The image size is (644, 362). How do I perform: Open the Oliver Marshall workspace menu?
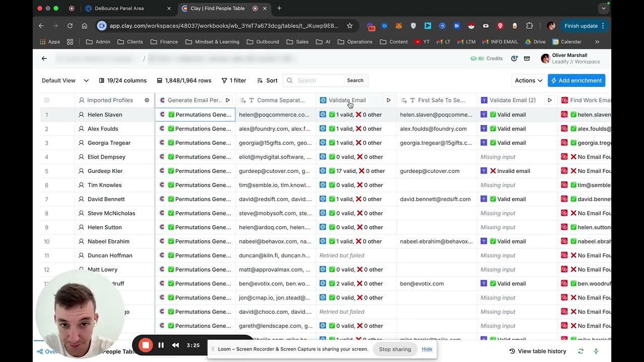[571, 58]
